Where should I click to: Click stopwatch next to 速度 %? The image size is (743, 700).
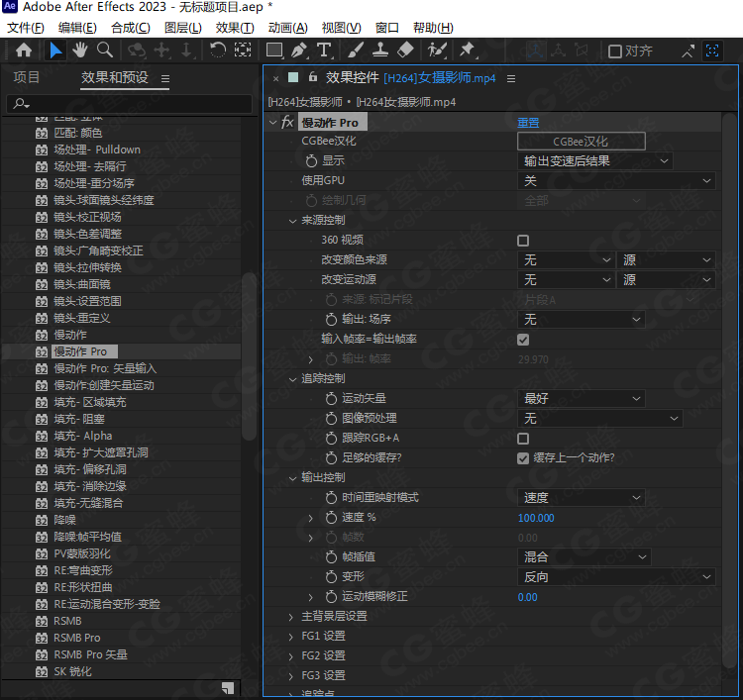click(331, 518)
